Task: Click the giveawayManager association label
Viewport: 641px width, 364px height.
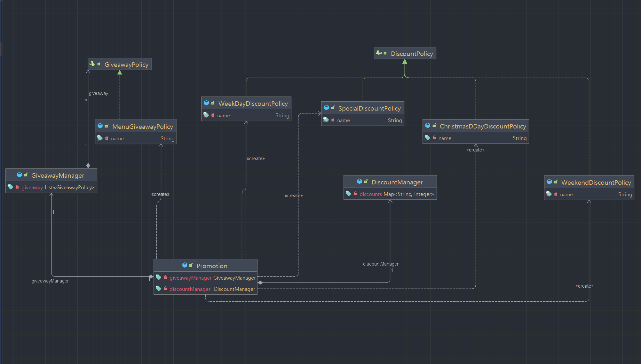Action: (x=50, y=281)
